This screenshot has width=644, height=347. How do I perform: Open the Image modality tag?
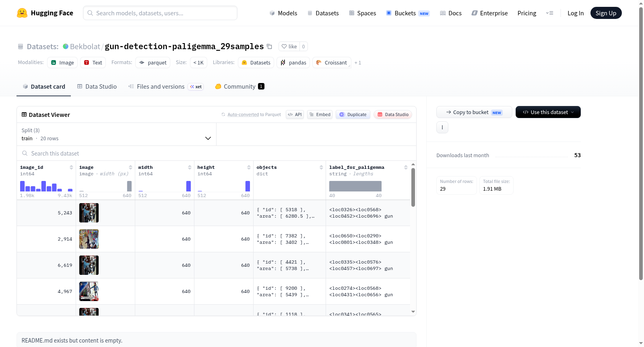pyautogui.click(x=62, y=62)
